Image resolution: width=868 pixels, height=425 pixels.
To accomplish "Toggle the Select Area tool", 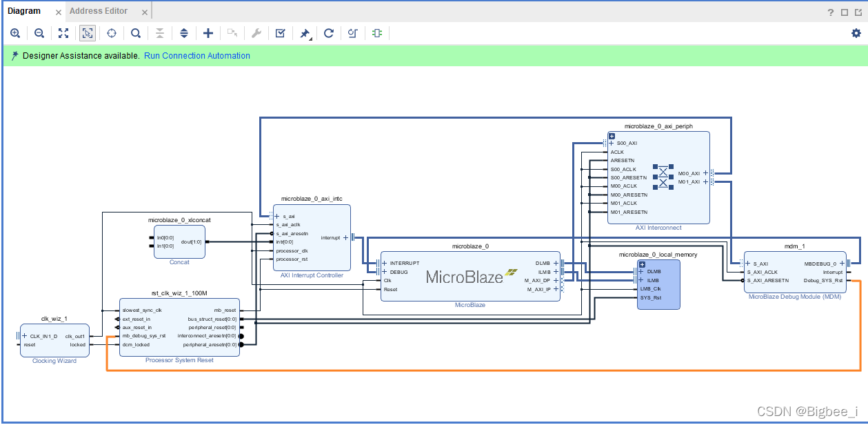I will pyautogui.click(x=88, y=33).
